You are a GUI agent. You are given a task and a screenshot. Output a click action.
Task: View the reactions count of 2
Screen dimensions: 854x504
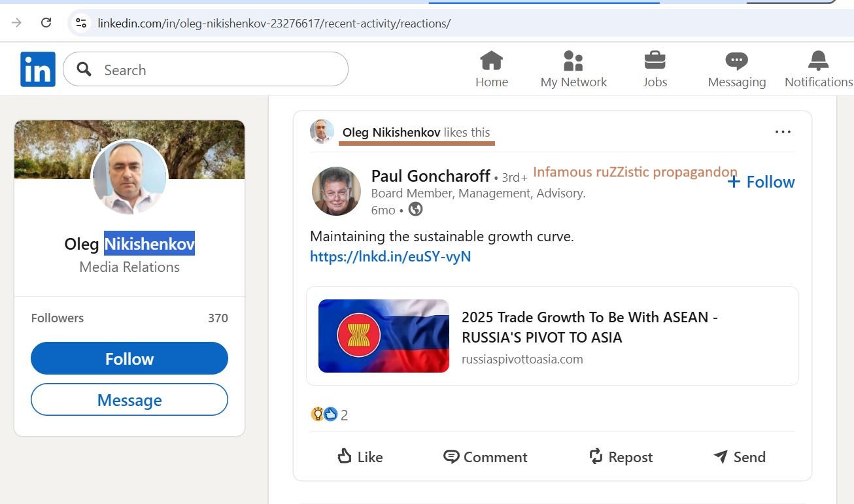tap(345, 415)
